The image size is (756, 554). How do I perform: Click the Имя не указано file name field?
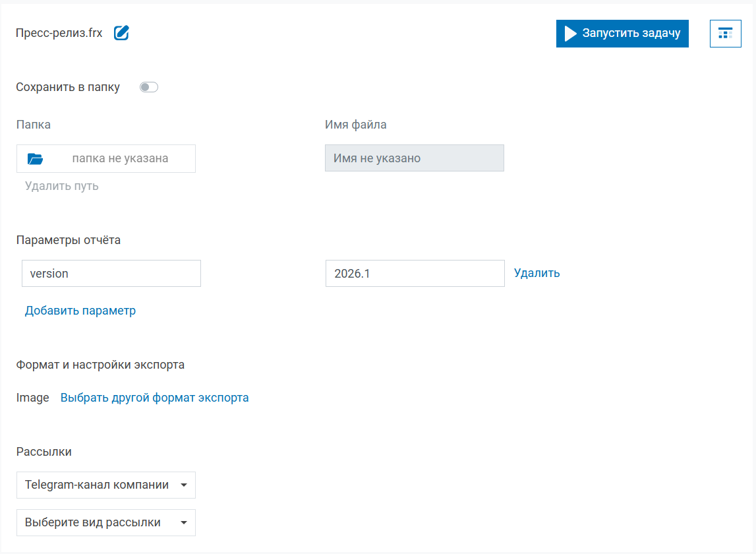click(414, 158)
